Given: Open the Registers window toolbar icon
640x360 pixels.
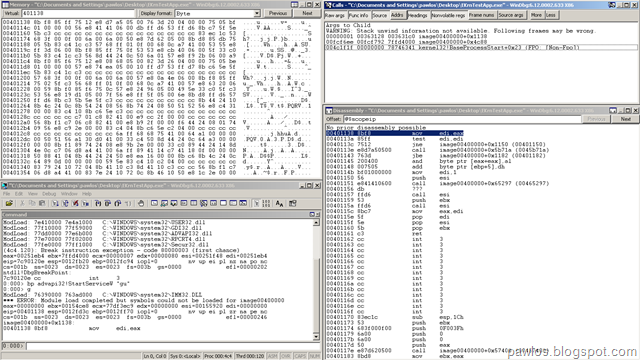Looking at the screenshot, I should coord(184,203).
